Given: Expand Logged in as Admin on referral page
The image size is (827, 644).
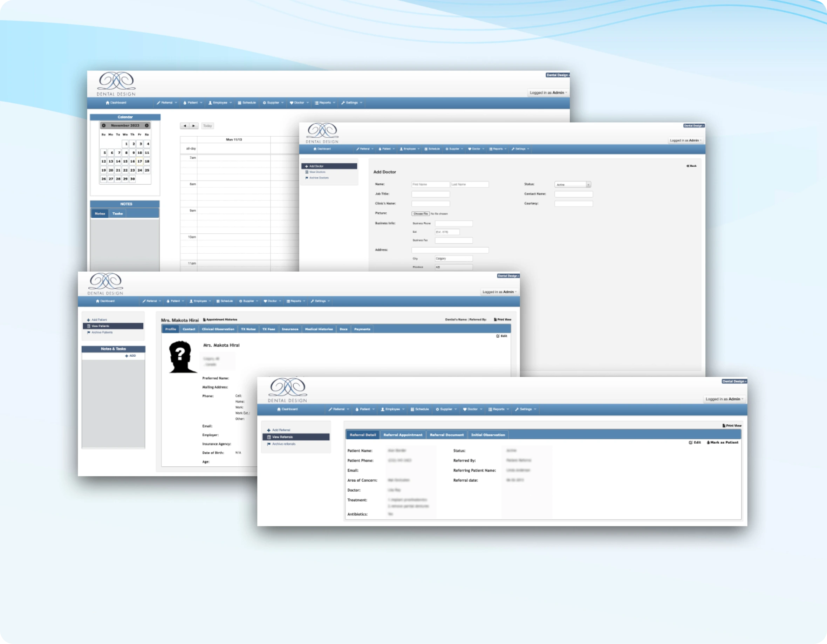Looking at the screenshot, I should (724, 399).
